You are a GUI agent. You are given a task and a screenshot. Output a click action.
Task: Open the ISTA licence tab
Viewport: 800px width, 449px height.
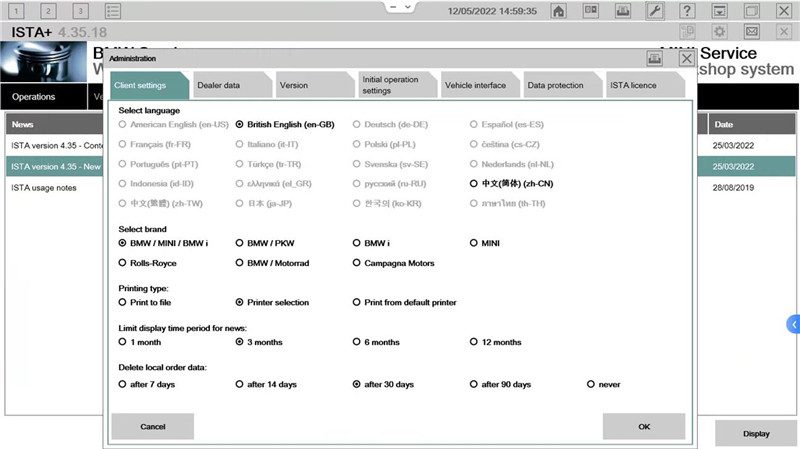coord(646,85)
